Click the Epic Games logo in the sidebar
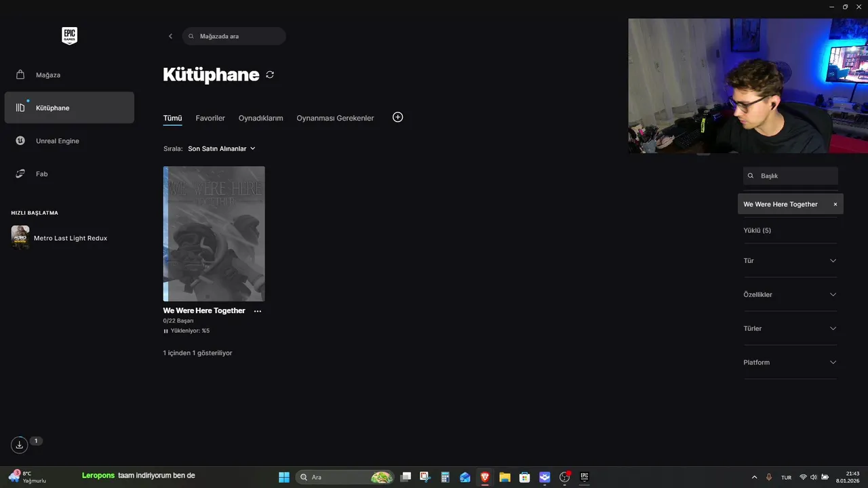The height and width of the screenshot is (488, 868). pos(69,36)
